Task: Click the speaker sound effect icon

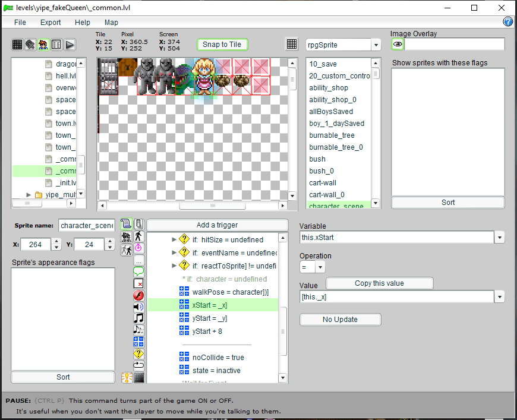Action: tap(138, 307)
